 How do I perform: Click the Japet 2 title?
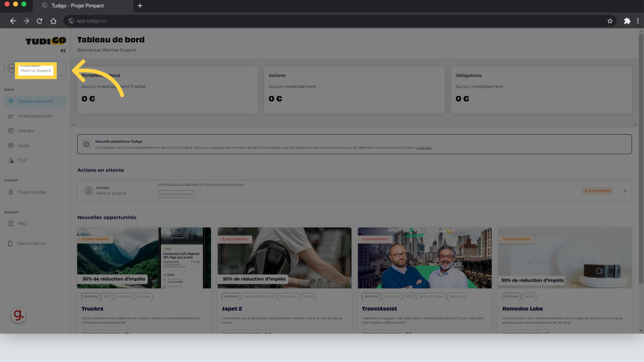click(232, 309)
